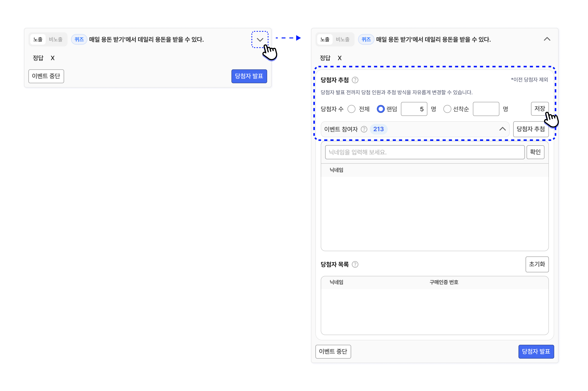Select the 랜덤 radio option
588x391 pixels.
[x=380, y=109]
